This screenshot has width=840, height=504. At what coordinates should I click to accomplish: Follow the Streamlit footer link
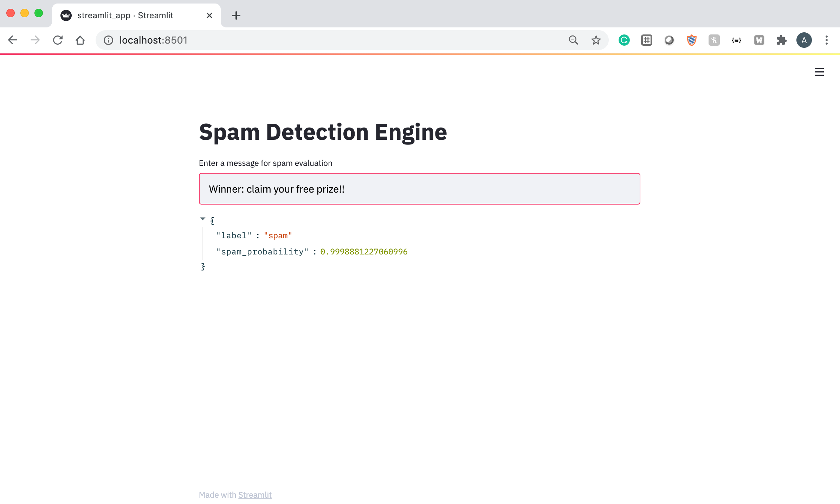pyautogui.click(x=255, y=495)
